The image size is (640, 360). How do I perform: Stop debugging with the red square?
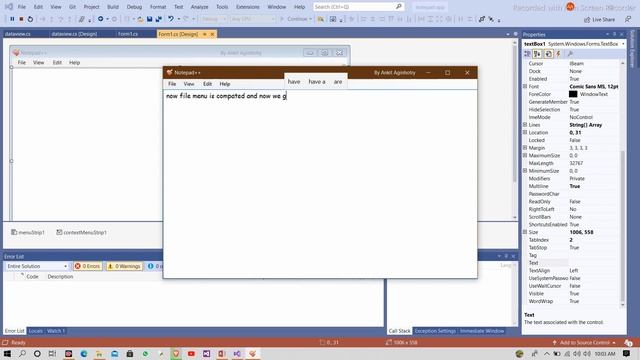point(21,19)
